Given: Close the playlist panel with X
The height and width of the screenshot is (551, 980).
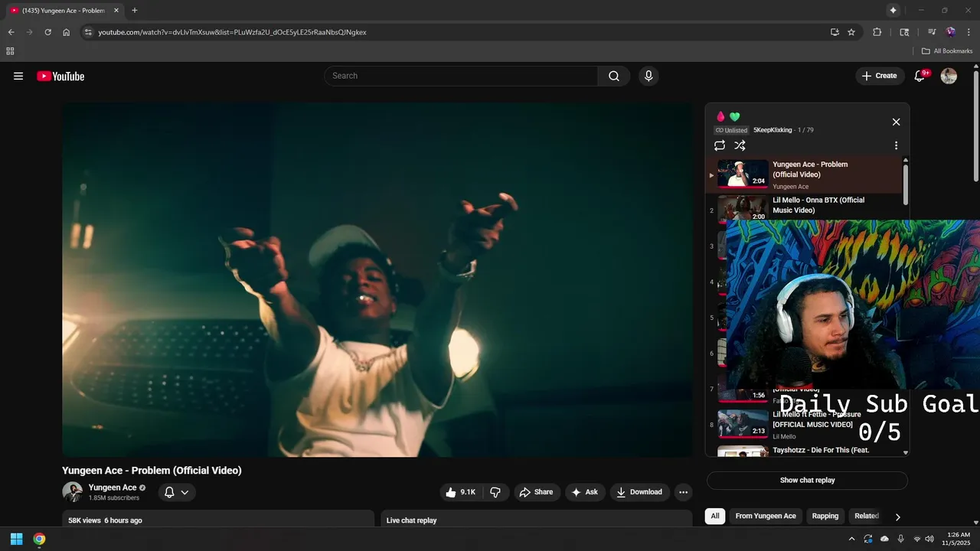Looking at the screenshot, I should pyautogui.click(x=896, y=122).
